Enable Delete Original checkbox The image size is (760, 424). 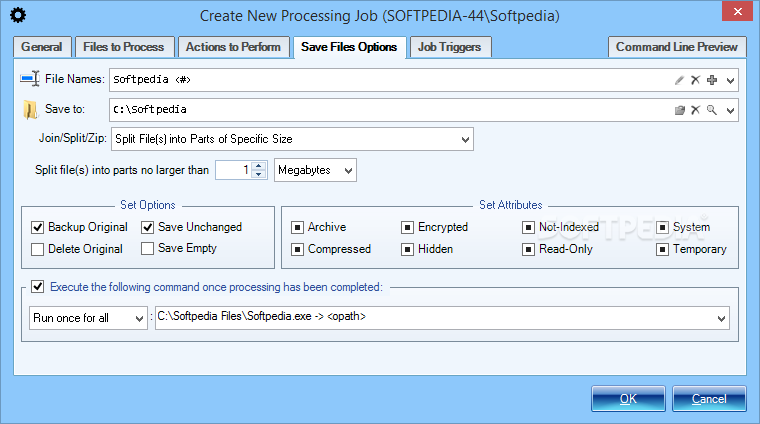click(37, 249)
